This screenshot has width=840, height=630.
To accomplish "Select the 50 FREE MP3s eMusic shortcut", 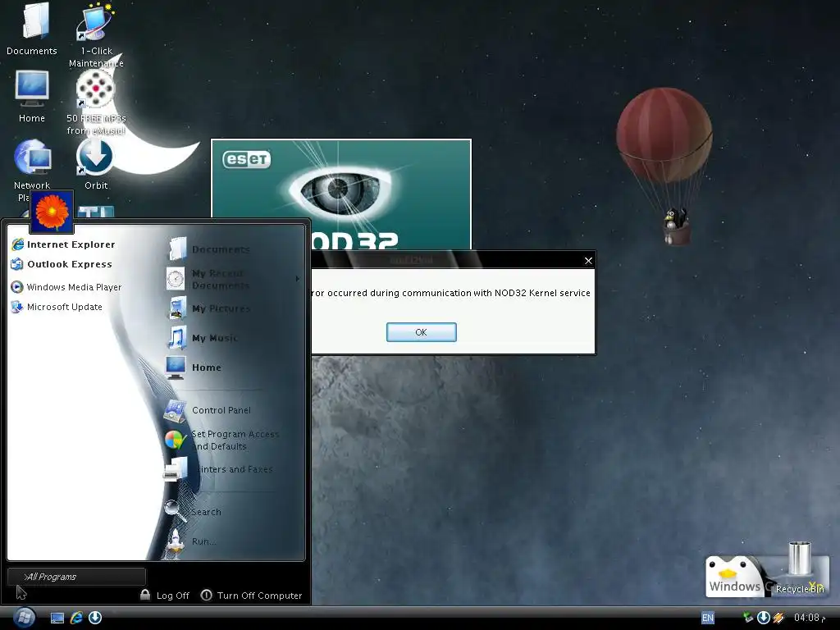I will click(96, 103).
